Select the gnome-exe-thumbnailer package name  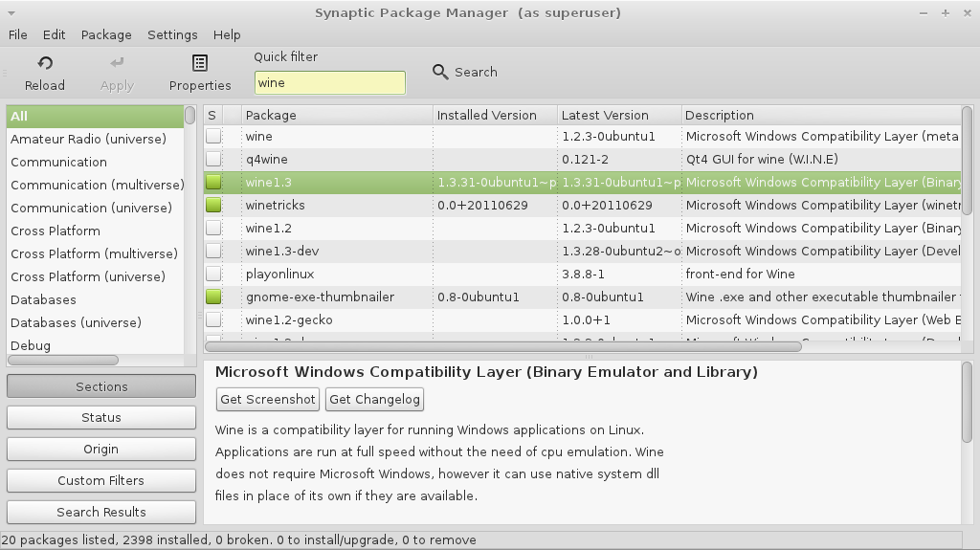click(320, 297)
